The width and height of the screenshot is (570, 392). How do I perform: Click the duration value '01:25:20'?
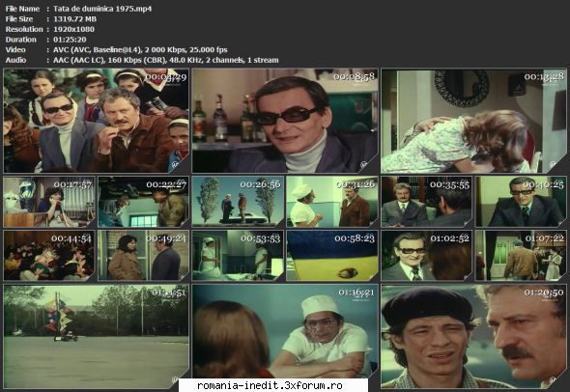pyautogui.click(x=70, y=40)
